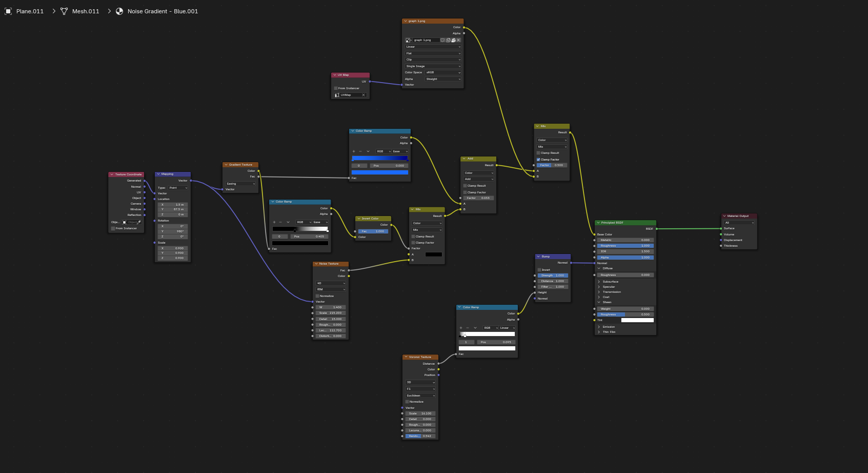Click the Metallic value field in Principled BSDF
Image resolution: width=868 pixels, height=473 pixels.
624,240
